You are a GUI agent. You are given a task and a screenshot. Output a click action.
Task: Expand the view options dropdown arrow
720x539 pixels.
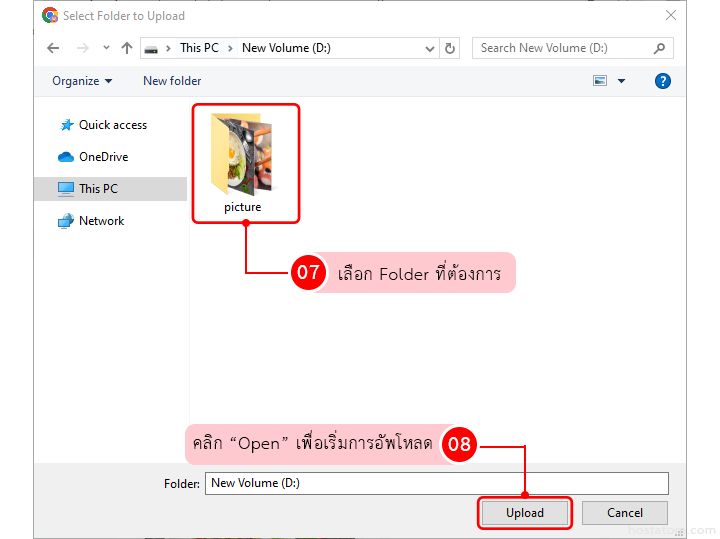tap(621, 81)
